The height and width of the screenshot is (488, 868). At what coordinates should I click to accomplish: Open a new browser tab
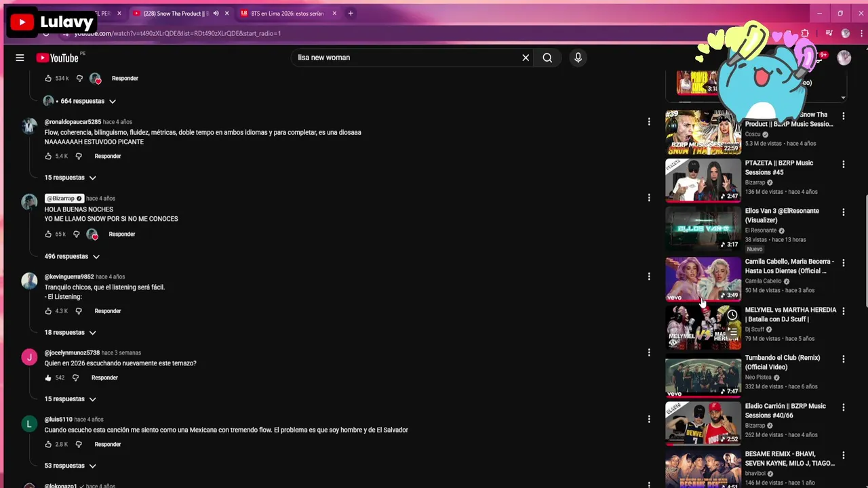click(351, 14)
